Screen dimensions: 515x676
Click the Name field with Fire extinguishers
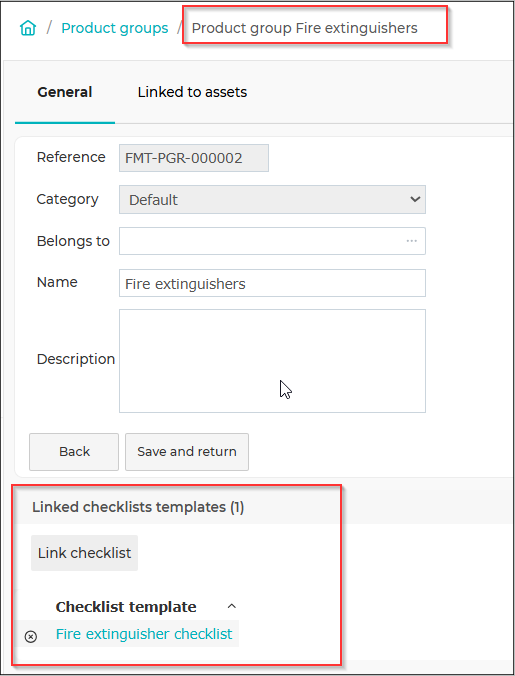coord(272,283)
